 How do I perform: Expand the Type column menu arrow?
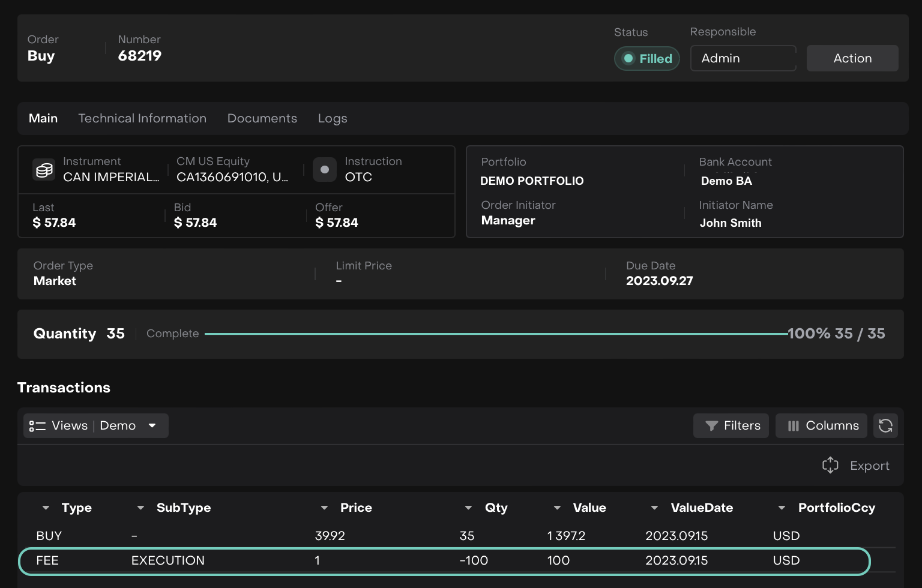click(x=46, y=508)
